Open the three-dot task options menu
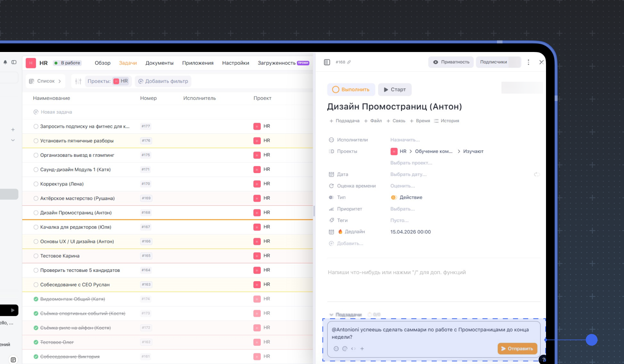Viewport: 624px width, 364px height. point(529,62)
